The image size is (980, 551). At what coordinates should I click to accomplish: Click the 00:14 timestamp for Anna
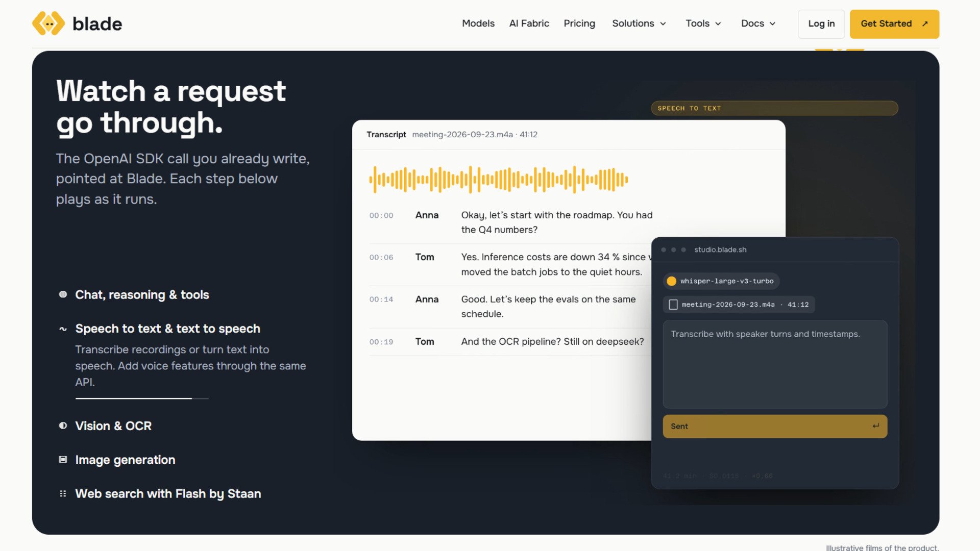click(x=381, y=299)
